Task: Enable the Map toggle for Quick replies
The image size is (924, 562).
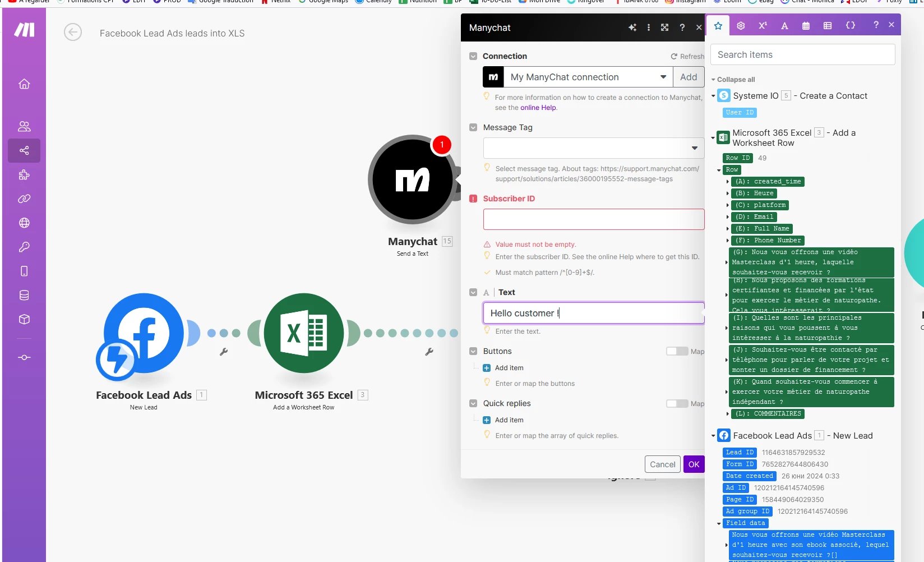Action: pos(677,403)
